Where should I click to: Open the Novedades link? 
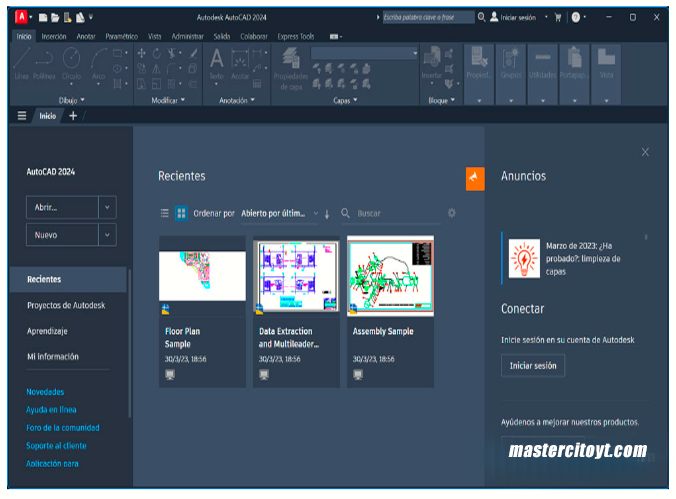[x=45, y=392]
